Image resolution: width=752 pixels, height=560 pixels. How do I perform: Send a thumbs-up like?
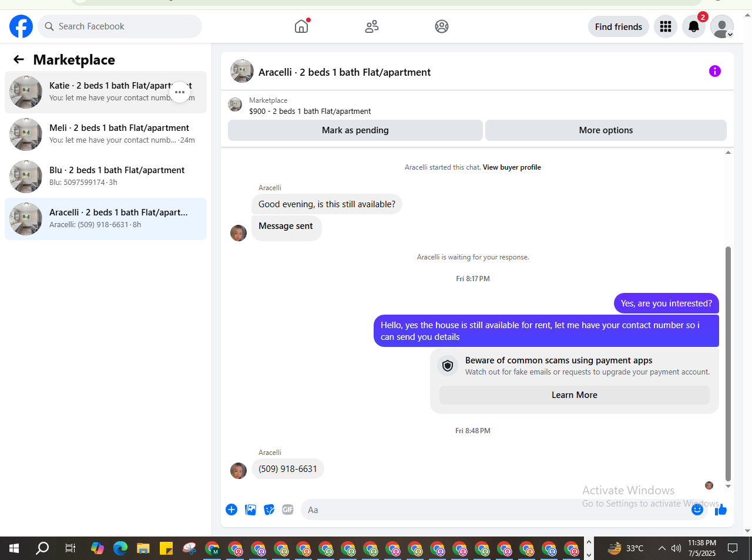[x=721, y=510]
